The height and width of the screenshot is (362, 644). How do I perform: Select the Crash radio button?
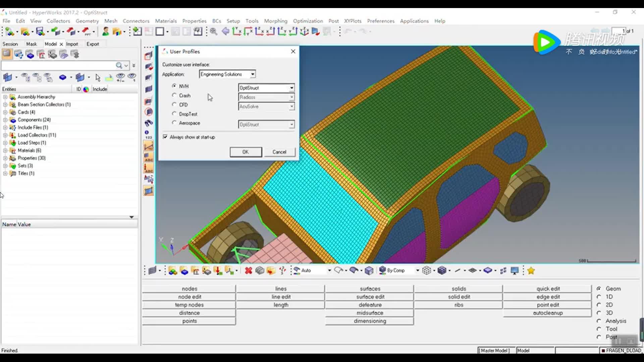click(x=174, y=95)
